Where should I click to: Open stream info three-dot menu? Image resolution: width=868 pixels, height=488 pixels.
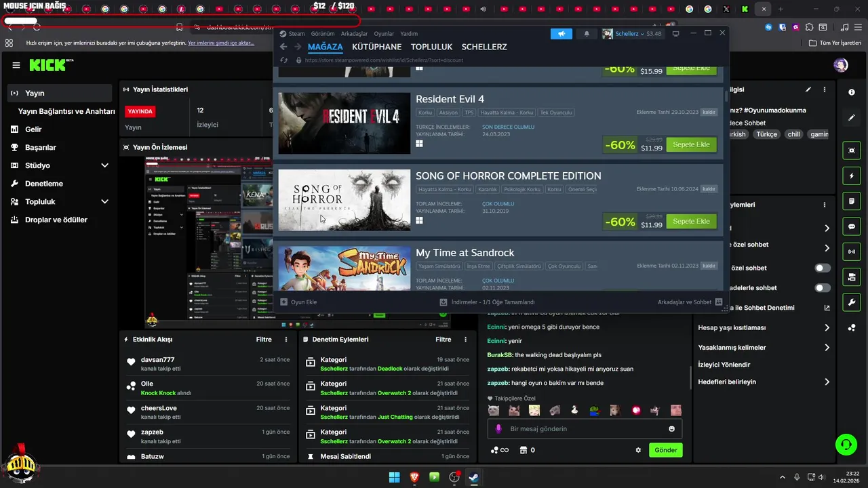tap(825, 89)
